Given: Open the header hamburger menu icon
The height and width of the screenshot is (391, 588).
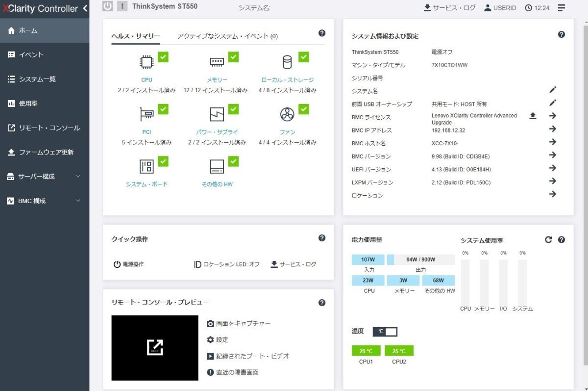Looking at the screenshot, I should point(562,8).
